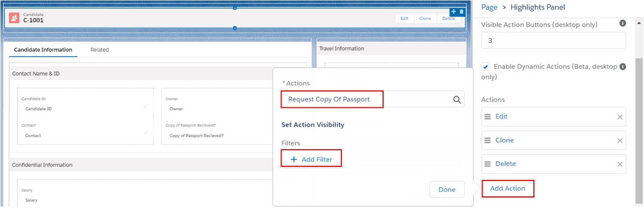Click the drag handle of the Clone action

[487, 140]
